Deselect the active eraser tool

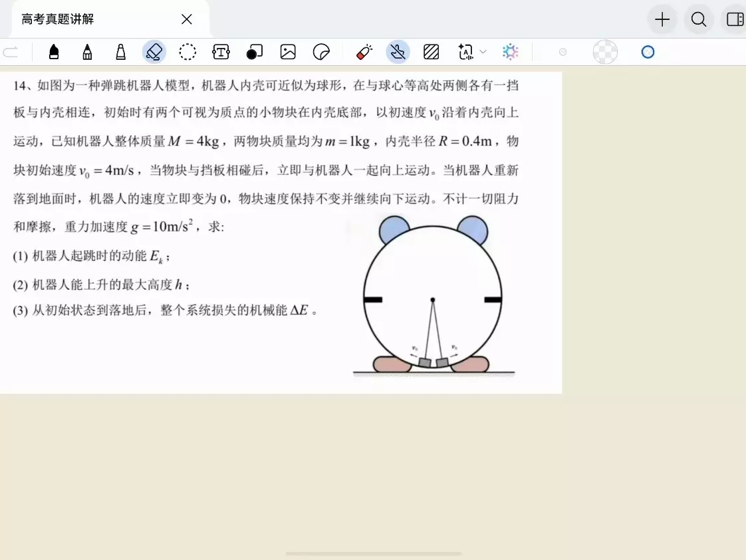(154, 52)
